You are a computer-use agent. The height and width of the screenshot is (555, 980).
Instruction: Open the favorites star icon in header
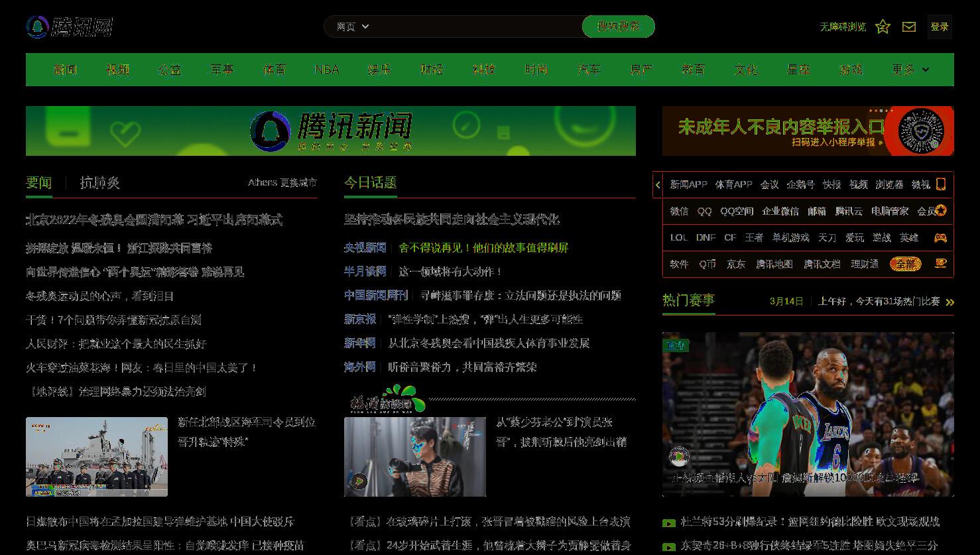pos(883,27)
